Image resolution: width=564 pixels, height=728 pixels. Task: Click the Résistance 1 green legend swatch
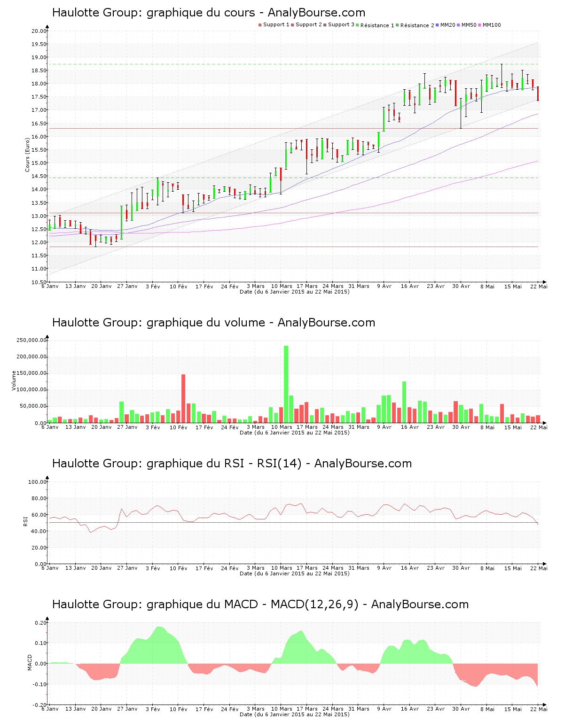358,25
